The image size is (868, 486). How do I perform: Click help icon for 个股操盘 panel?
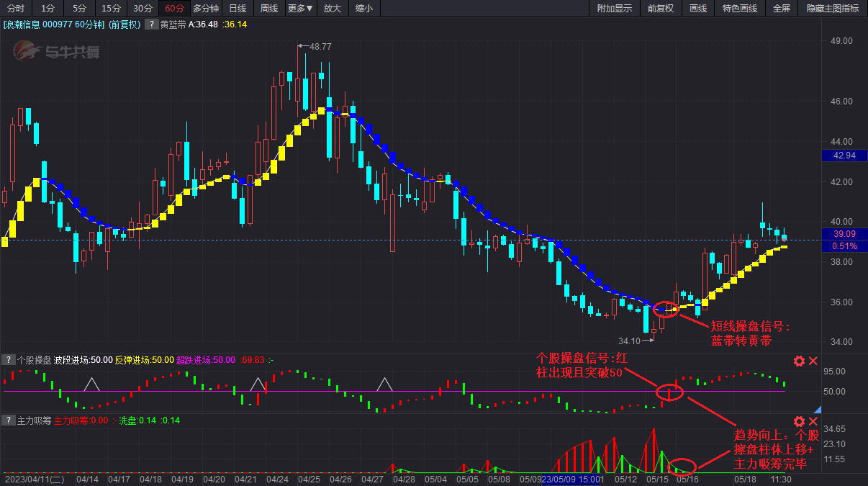[x=8, y=359]
